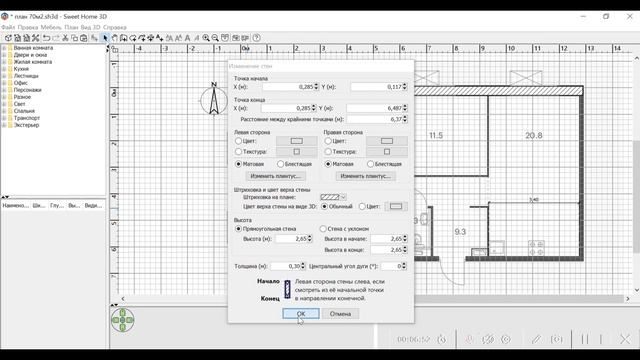Expand Жилая комната furniture category
This screenshot has height=360, width=640.
(x=4, y=62)
